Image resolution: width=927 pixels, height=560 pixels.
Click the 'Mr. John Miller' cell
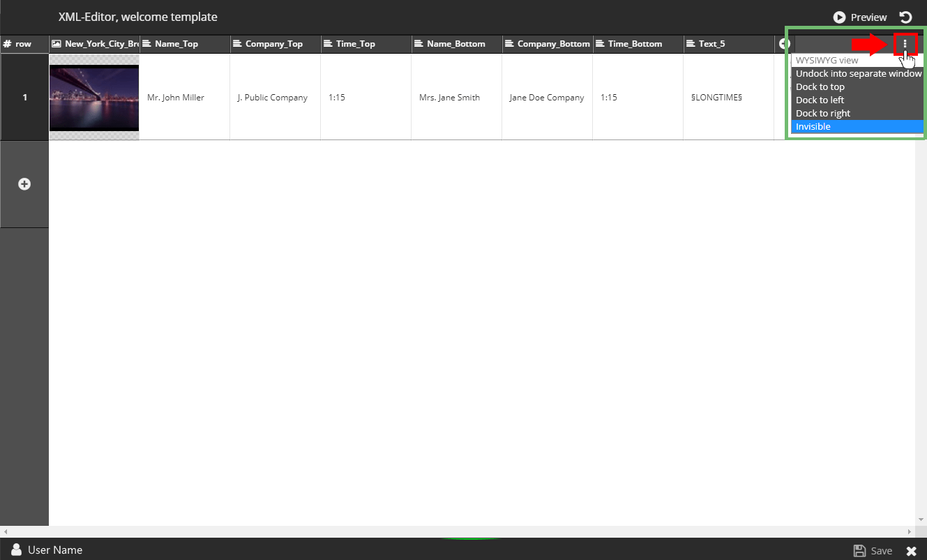(185, 97)
